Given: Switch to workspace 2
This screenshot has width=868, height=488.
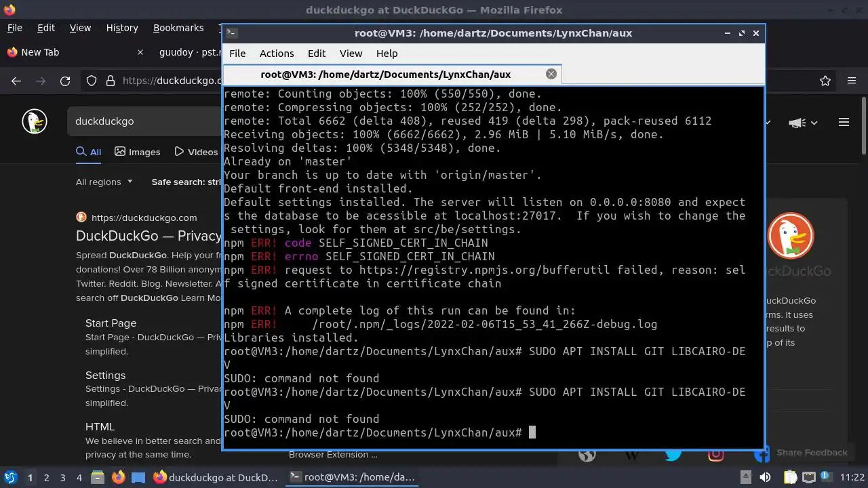Looking at the screenshot, I should coord(47,477).
